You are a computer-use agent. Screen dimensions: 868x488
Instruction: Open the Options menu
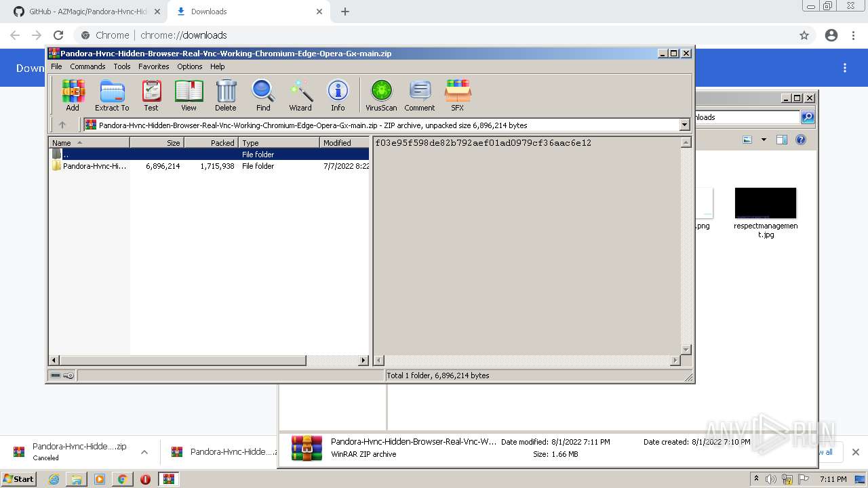[x=190, y=66]
